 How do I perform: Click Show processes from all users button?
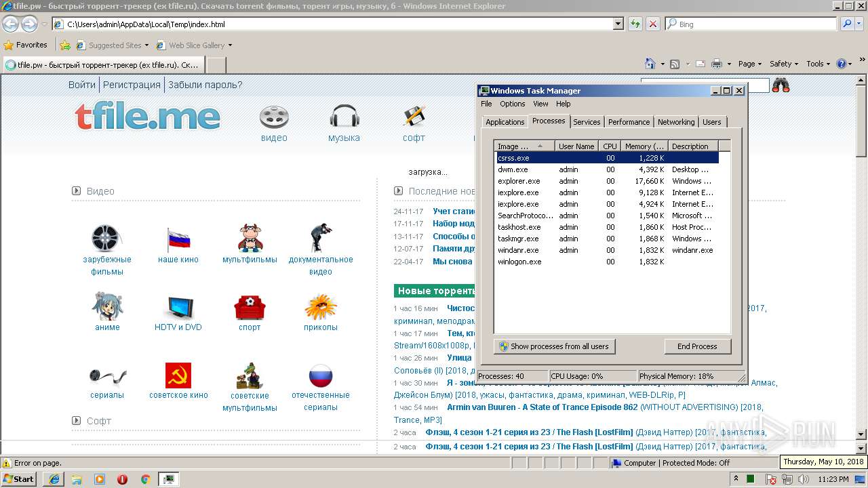555,346
